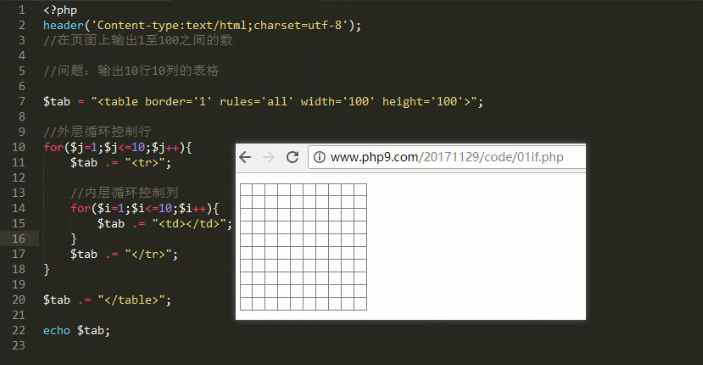Click line number 23 in the gutter

18,345
